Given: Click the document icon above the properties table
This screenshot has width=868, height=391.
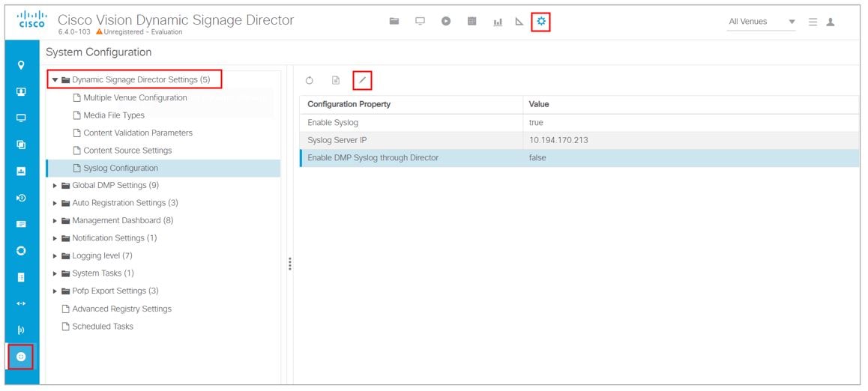Looking at the screenshot, I should pos(336,81).
